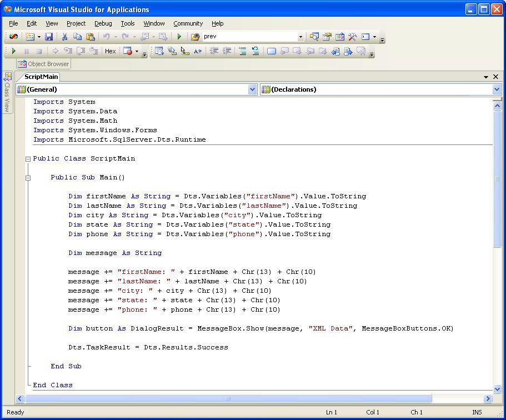Screen dimensions: 506x420
Task: Collapse the Sub Main code region
Action: 27,178
